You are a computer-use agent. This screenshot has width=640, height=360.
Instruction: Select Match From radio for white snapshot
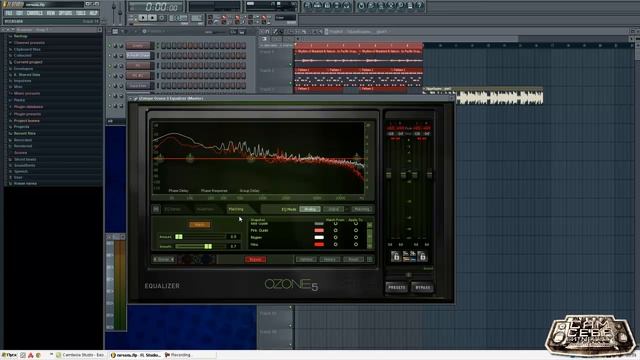tap(336, 238)
